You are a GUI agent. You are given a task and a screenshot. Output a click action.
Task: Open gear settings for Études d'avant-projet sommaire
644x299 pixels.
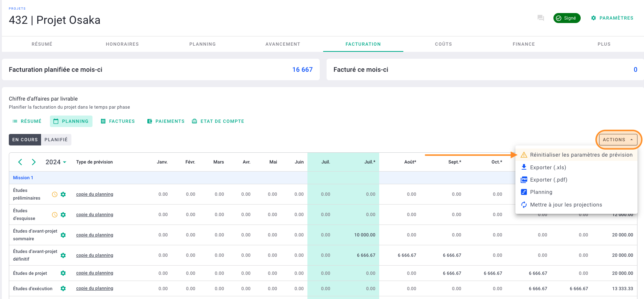(x=63, y=235)
